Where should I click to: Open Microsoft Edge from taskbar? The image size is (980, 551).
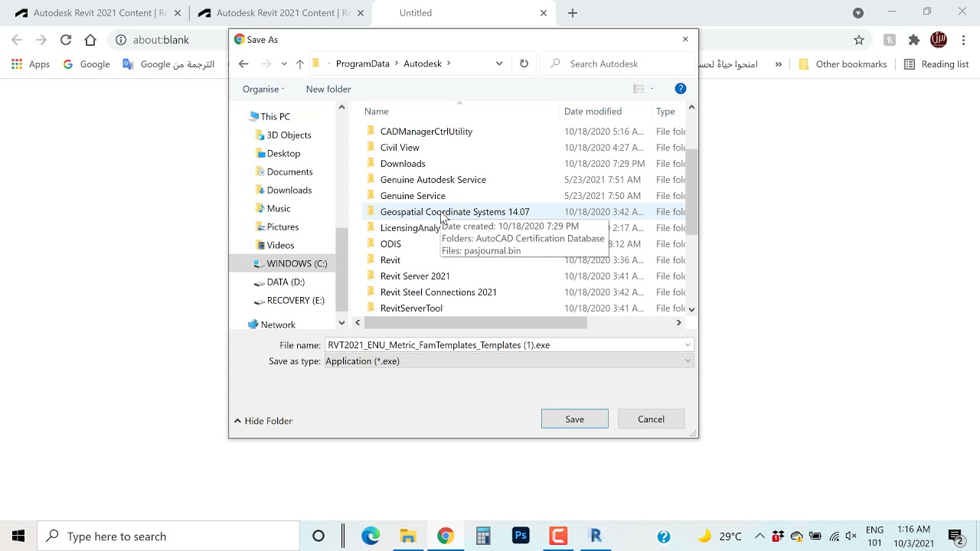[x=371, y=536]
